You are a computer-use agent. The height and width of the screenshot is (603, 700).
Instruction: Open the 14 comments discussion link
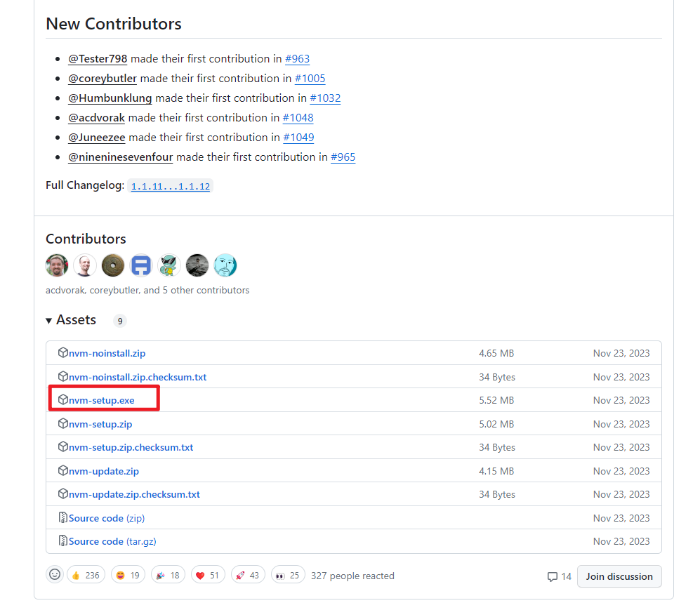560,576
